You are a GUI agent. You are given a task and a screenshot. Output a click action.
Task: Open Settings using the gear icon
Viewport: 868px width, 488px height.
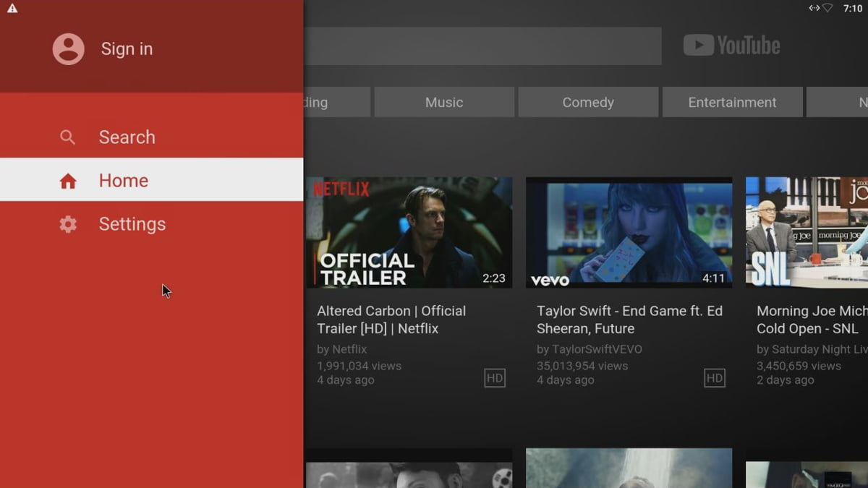tap(67, 224)
